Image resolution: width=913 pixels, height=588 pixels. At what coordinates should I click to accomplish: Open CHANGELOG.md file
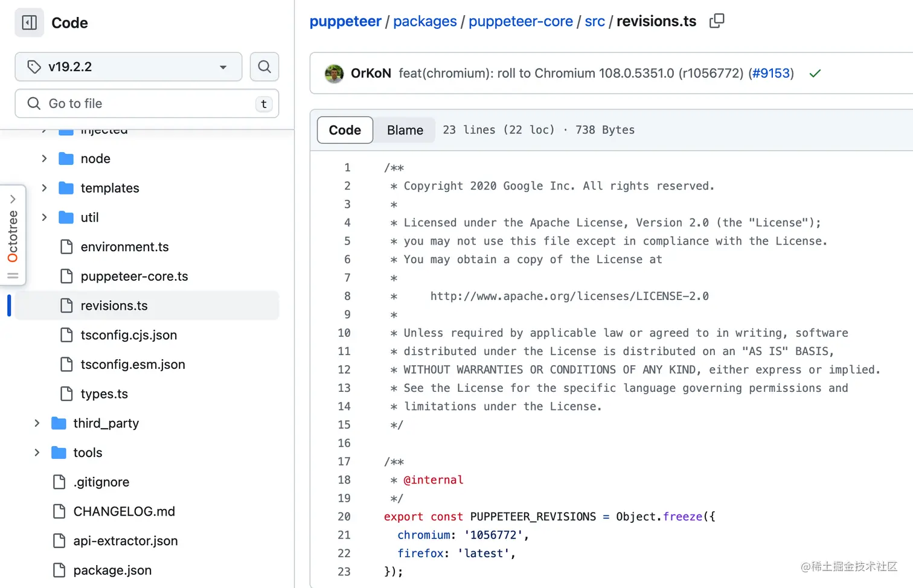click(x=124, y=511)
